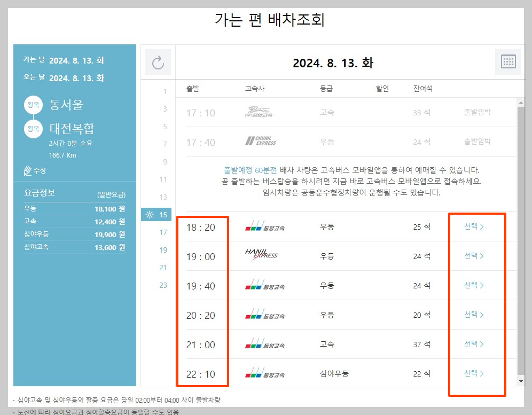Click the refresh schedule icon
Viewport: 532px width, 415px height.
(x=158, y=62)
